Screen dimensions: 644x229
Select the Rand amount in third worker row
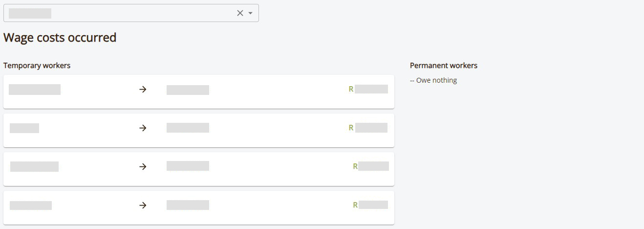[370, 166]
